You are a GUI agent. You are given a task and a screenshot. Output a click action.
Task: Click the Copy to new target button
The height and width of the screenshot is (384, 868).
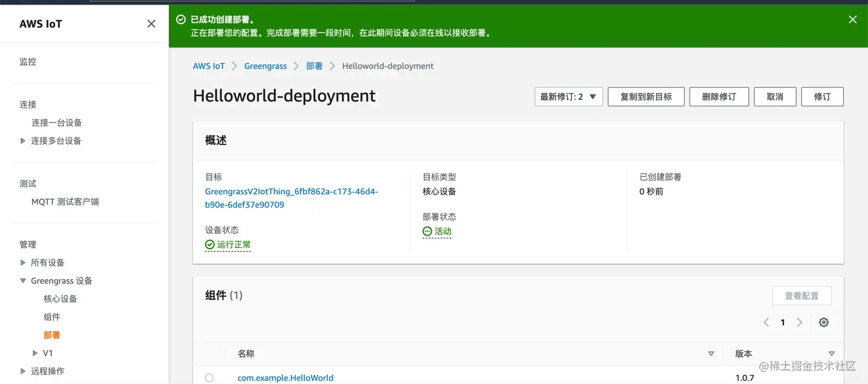pos(646,97)
